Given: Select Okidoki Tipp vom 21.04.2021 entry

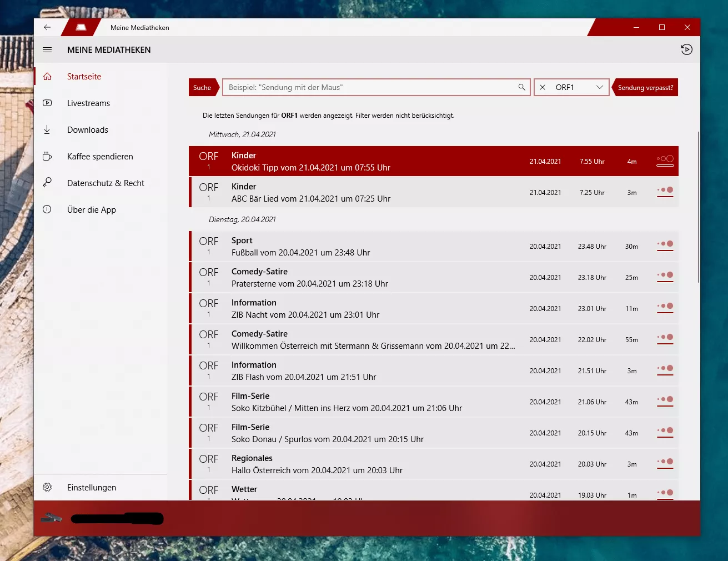Looking at the screenshot, I should coord(434,161).
